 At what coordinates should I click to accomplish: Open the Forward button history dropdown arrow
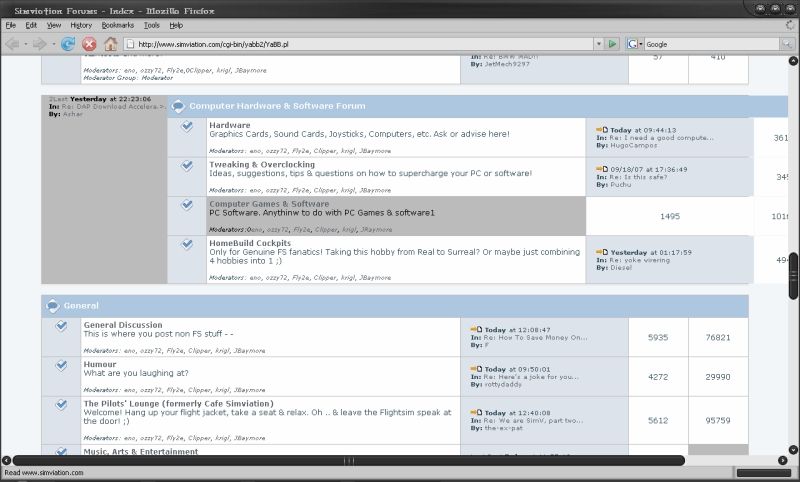(52, 44)
